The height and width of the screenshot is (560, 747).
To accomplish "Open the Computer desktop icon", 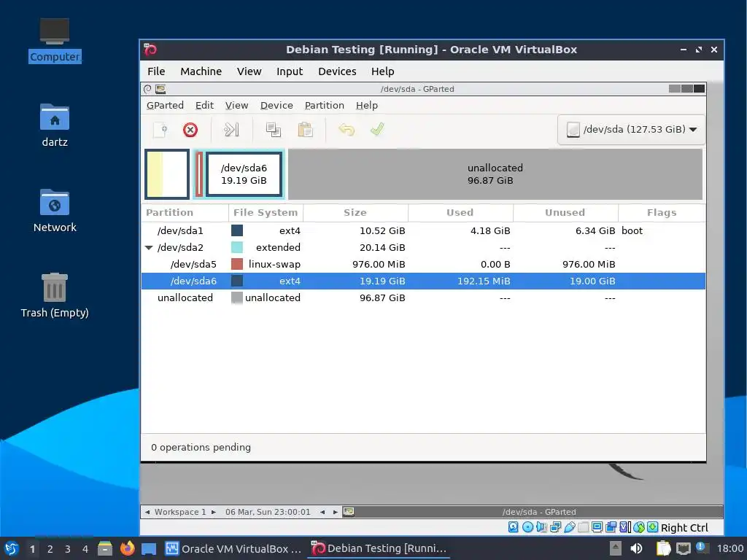I will [x=55, y=41].
